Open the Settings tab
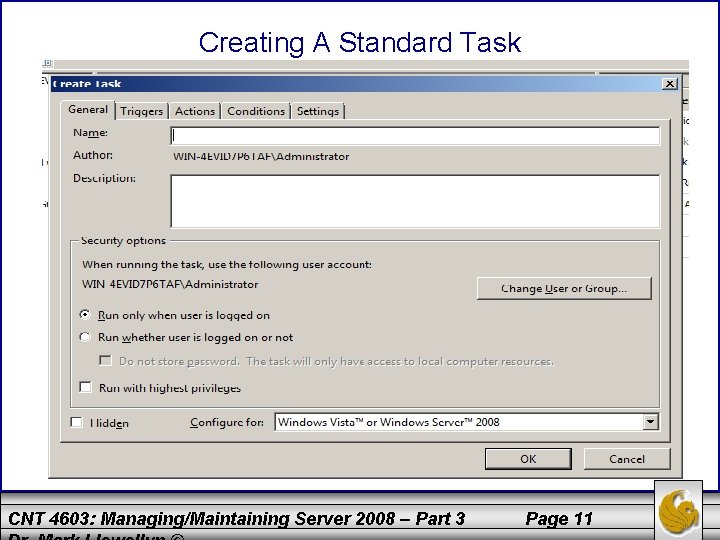 pos(318,111)
